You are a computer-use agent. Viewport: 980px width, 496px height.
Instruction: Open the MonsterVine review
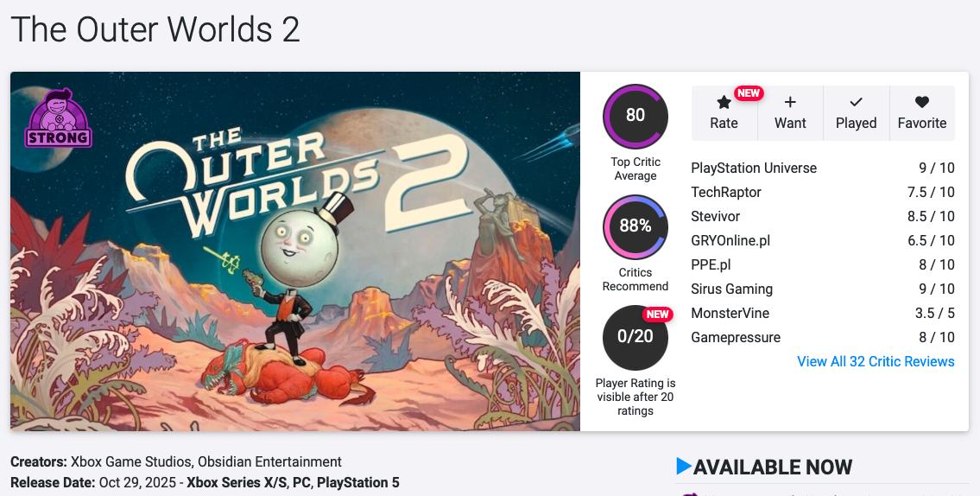click(730, 313)
